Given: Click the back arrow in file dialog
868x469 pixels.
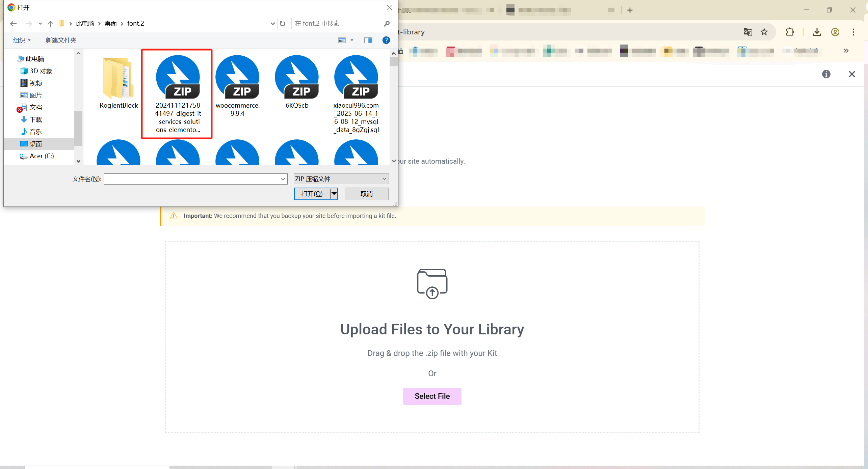Looking at the screenshot, I should click(14, 24).
